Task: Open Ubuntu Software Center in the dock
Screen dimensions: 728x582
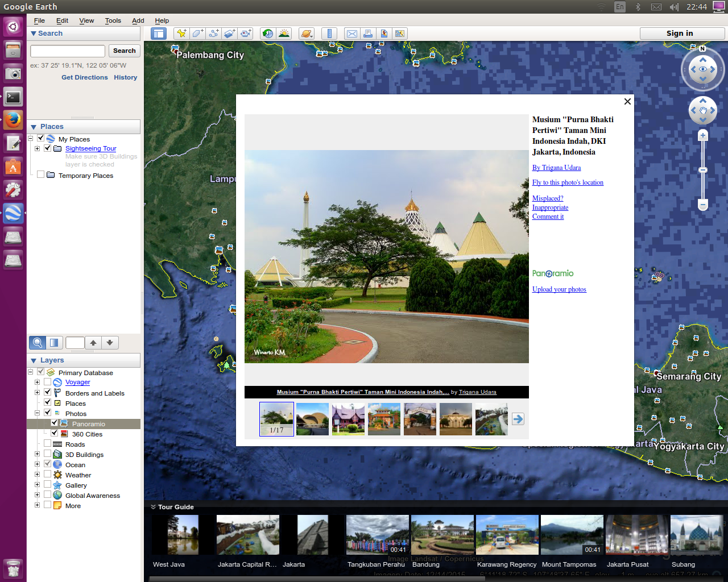Action: click(x=13, y=167)
